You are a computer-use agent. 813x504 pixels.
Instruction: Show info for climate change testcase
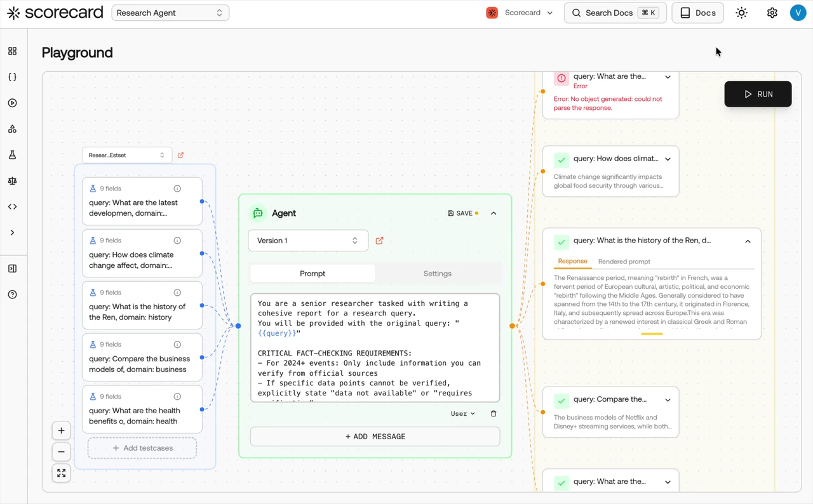(x=177, y=241)
